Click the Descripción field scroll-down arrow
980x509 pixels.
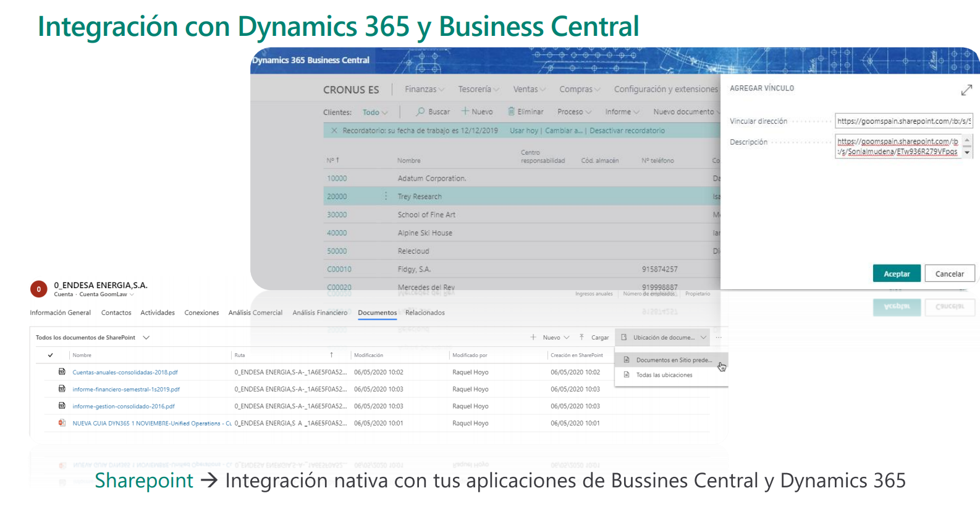[x=967, y=153]
